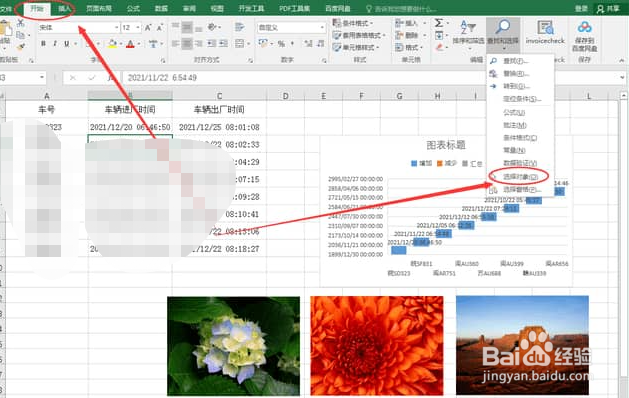Open Conditional Formatting (条件格式) menu
629x398 pixels.
pos(353,23)
